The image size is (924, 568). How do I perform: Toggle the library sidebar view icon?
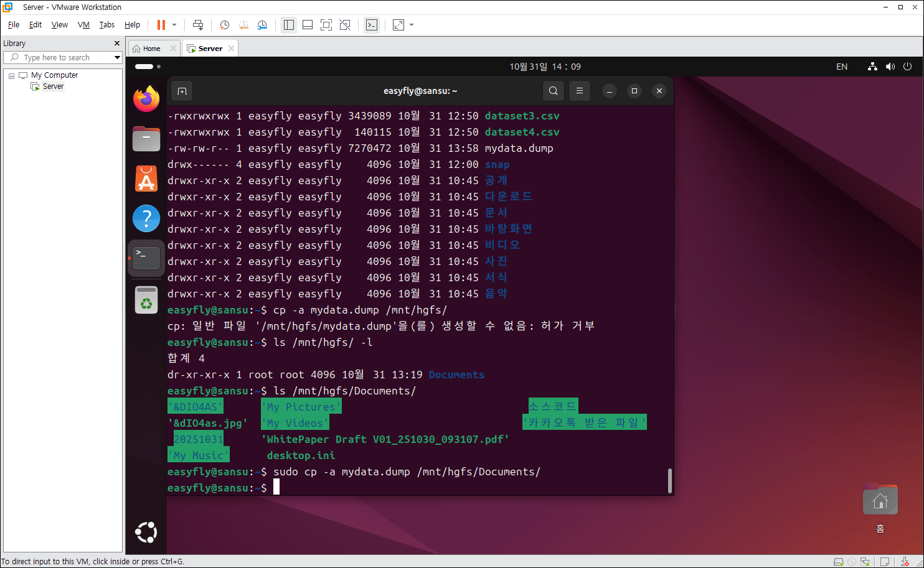point(289,25)
